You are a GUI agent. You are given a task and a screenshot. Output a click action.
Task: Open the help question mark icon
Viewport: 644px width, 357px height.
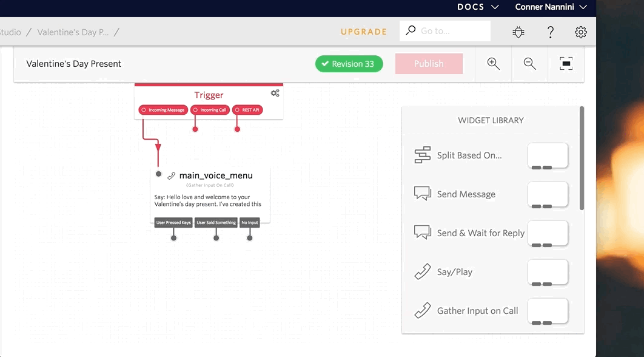pos(551,32)
